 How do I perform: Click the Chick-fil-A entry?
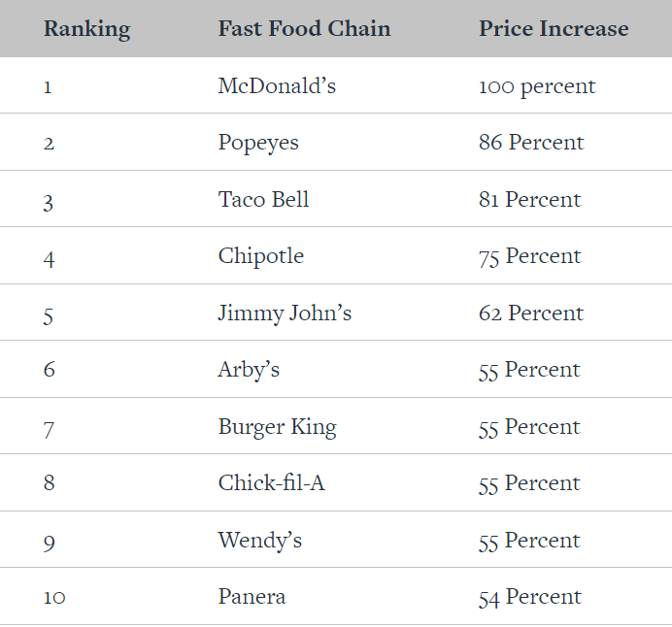click(x=271, y=483)
